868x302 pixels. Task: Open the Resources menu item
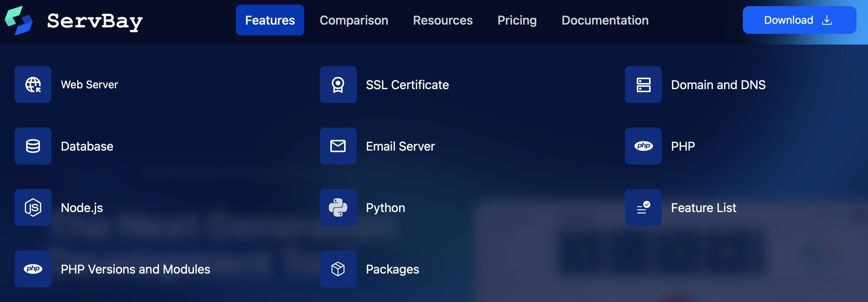tap(443, 20)
